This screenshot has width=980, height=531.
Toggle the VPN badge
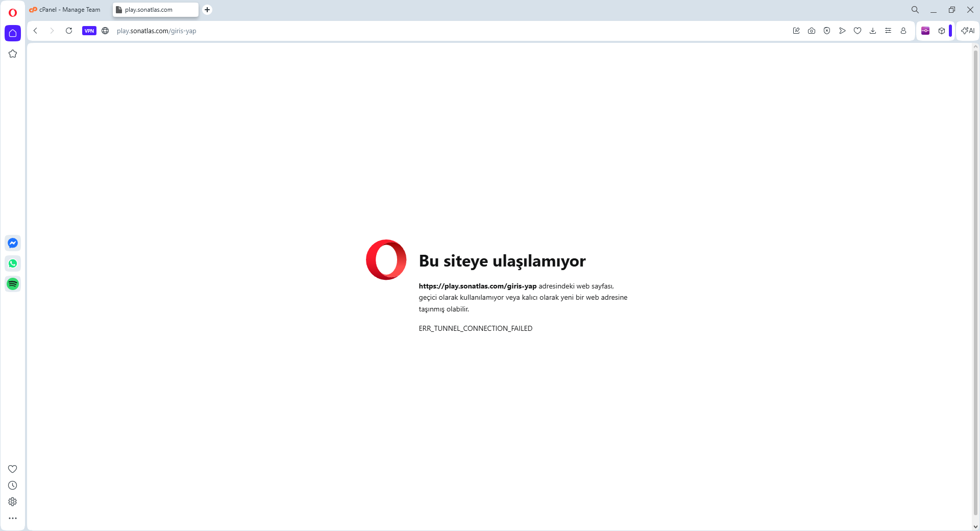point(89,31)
